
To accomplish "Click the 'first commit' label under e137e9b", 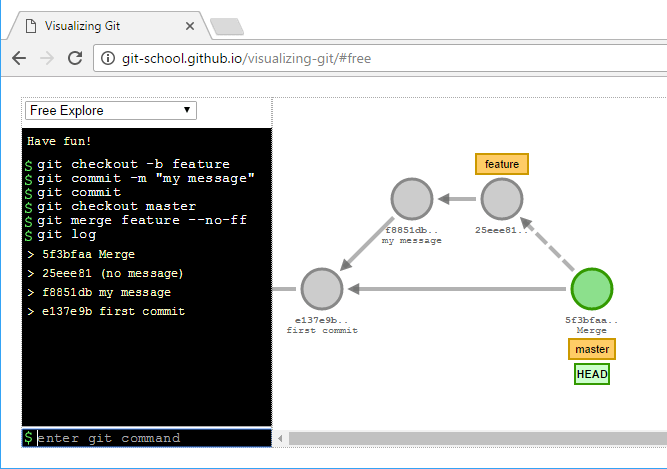I will pos(322,330).
